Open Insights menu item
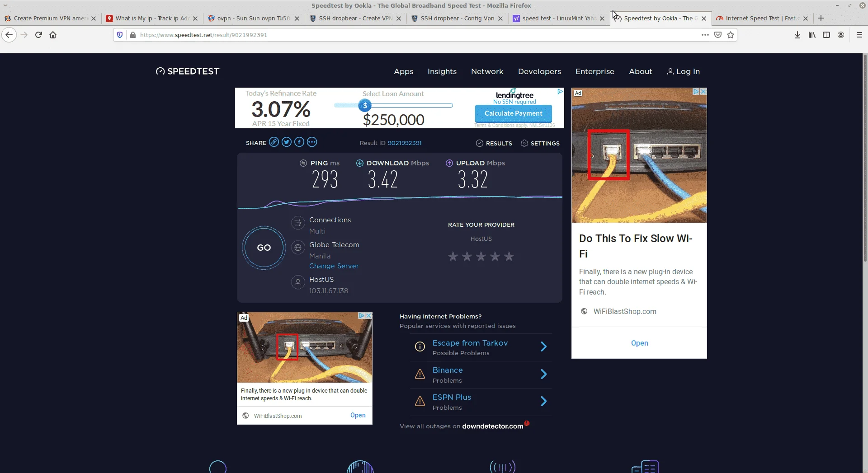868x473 pixels. pyautogui.click(x=442, y=71)
